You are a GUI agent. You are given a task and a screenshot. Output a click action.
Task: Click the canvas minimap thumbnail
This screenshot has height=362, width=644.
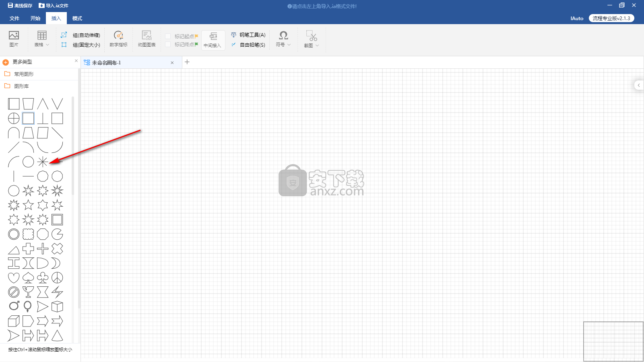pyautogui.click(x=613, y=341)
